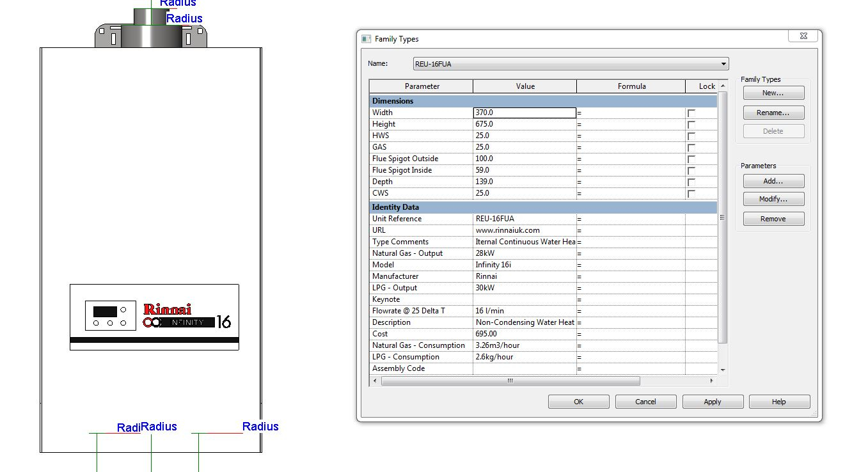Screen dimensions: 868x472
Task: Click the Rinnai logo on the heater
Action: 167,309
